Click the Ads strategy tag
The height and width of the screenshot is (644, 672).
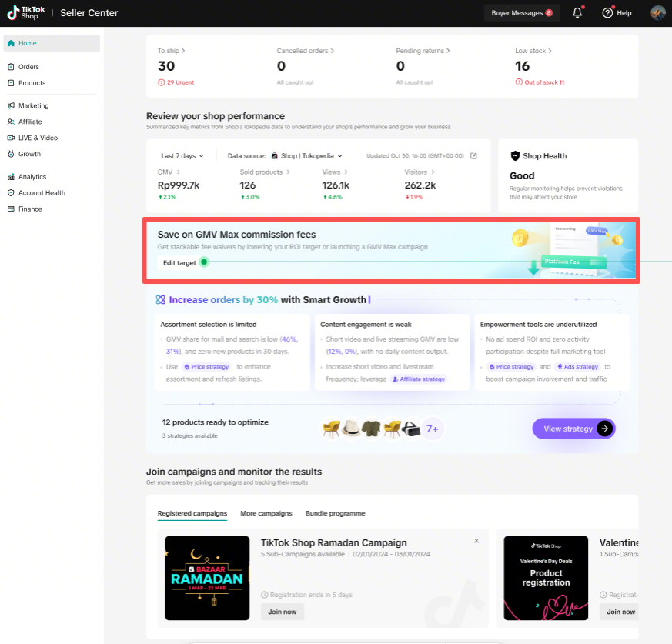(x=577, y=367)
